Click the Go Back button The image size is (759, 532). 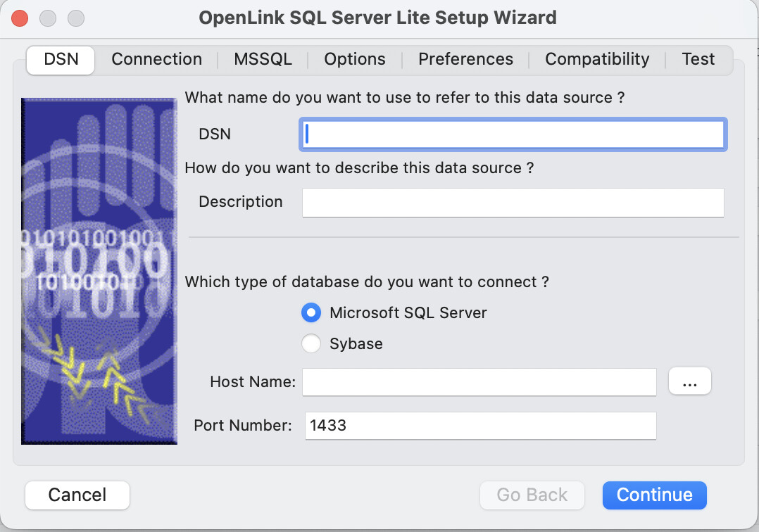(532, 495)
